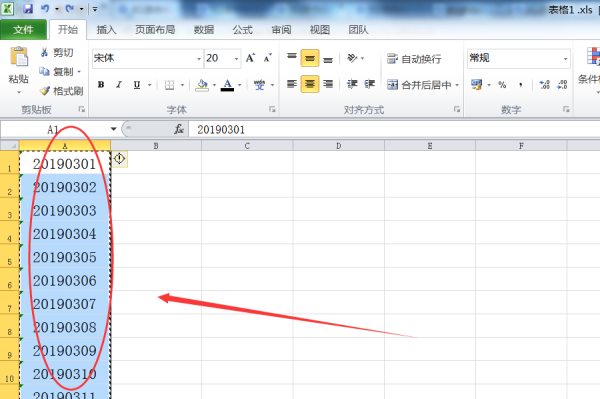Image resolution: width=600 pixels, height=399 pixels.
Task: Click the select-all corner box
Action: point(10,145)
